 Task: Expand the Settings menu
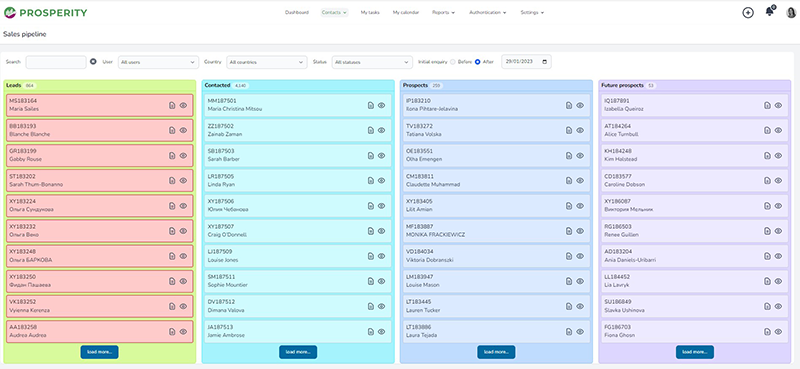[x=532, y=12]
